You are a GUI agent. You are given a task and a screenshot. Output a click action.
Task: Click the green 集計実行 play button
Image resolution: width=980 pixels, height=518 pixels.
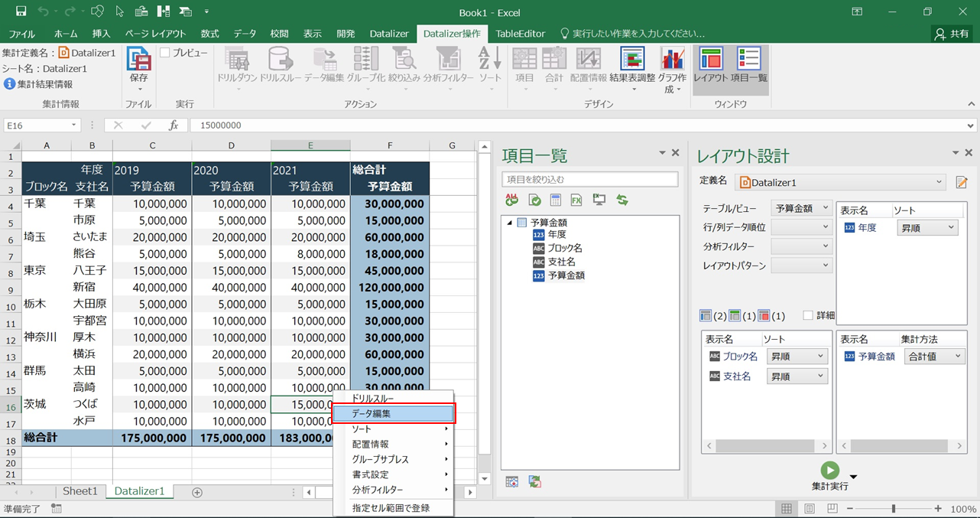coord(829,471)
